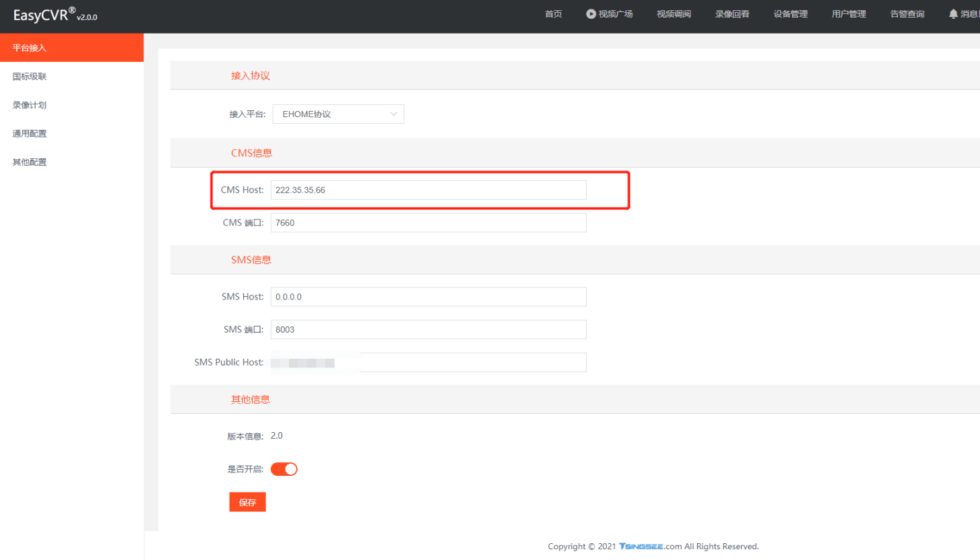Image resolution: width=980 pixels, height=560 pixels.
Task: Click the 保存 button
Action: coord(247,502)
